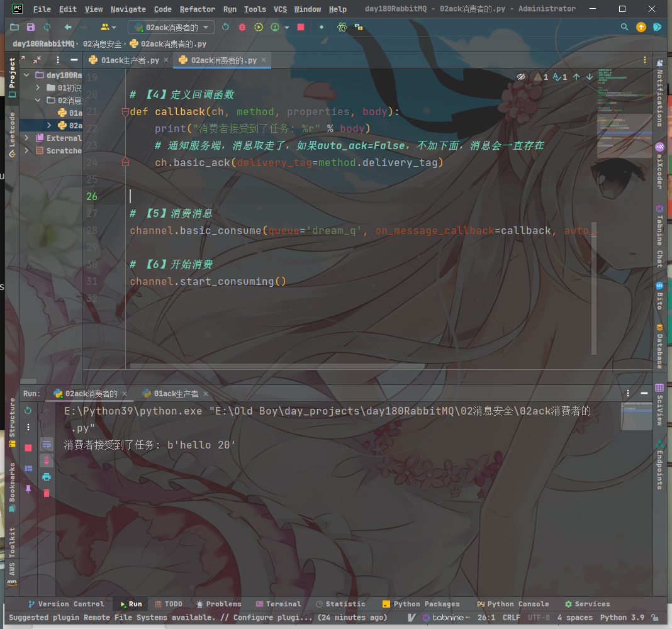Viewport: 672px width, 629px height.
Task: Close the 01ack生产者.py editor tab
Action: [x=166, y=60]
